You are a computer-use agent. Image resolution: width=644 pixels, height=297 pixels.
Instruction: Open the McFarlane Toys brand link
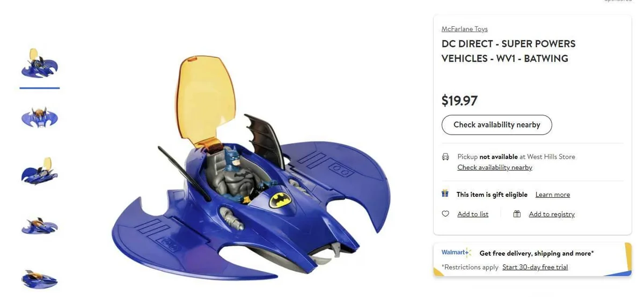coord(464,29)
